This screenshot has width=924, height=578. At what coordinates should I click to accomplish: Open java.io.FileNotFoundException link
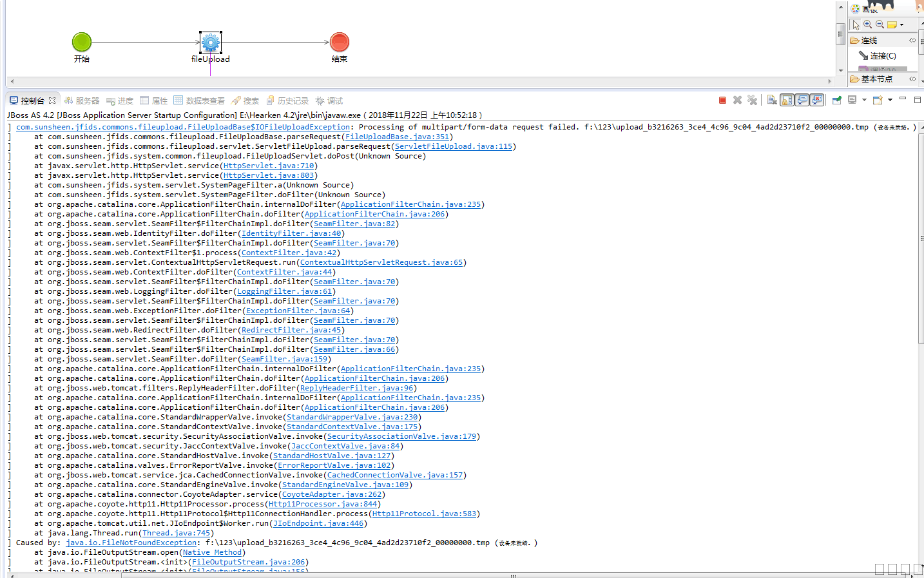[131, 543]
